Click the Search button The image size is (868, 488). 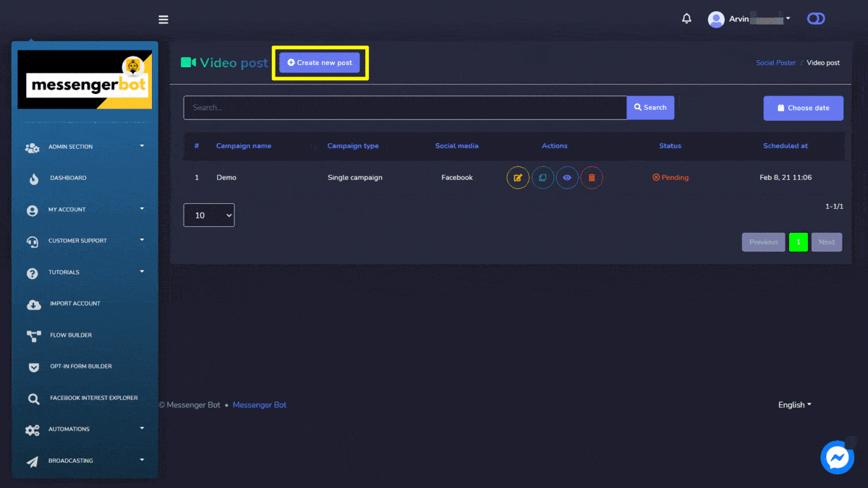pyautogui.click(x=650, y=108)
